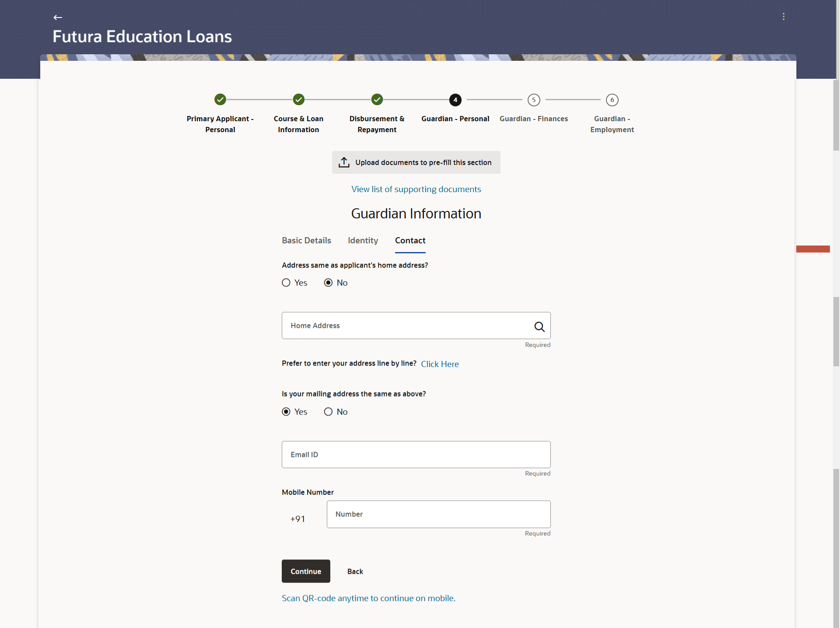Click Course & Loan Information step checkmark
Viewport: 840px width, 628px height.
pos(298,100)
